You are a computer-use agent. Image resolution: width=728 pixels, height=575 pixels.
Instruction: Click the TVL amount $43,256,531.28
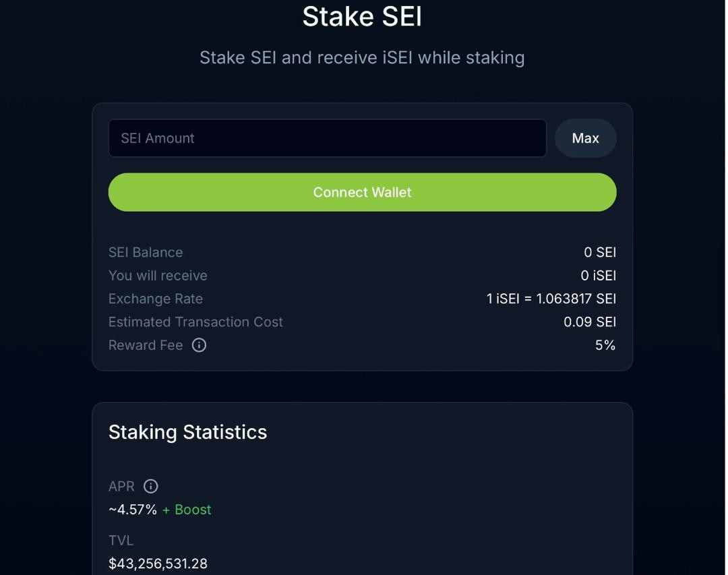coord(158,564)
